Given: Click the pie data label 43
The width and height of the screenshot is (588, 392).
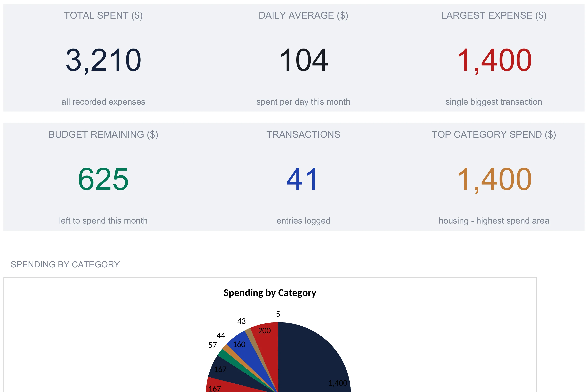Looking at the screenshot, I should point(241,321).
